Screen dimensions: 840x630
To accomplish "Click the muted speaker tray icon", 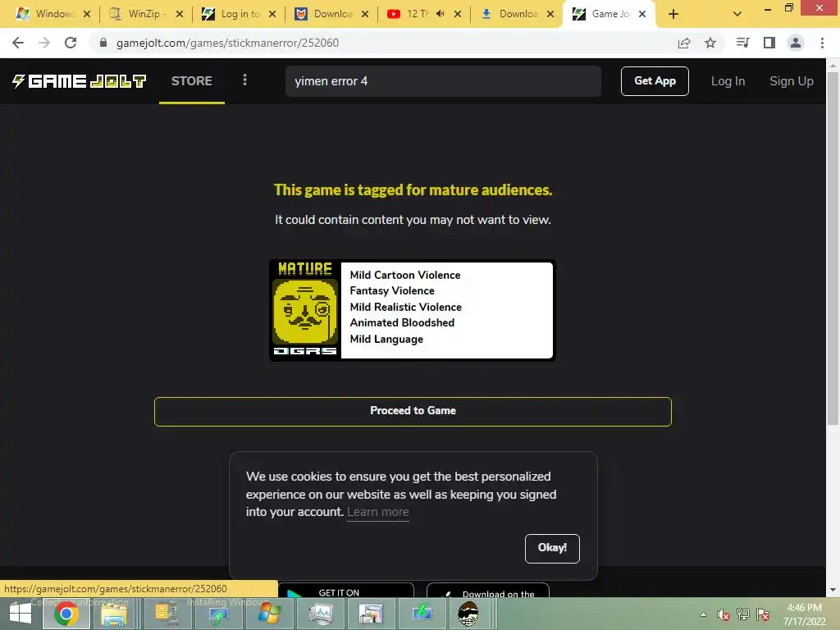I will [724, 614].
